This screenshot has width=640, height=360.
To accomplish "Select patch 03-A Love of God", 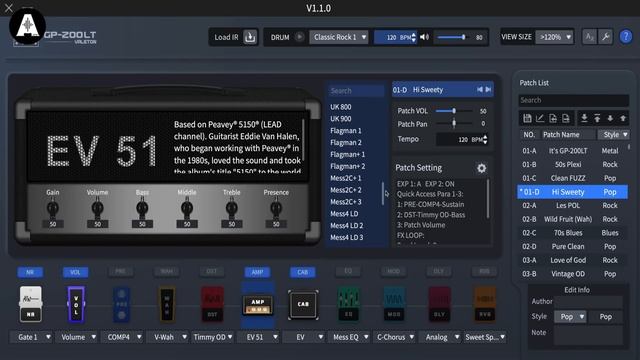I will 572,260.
